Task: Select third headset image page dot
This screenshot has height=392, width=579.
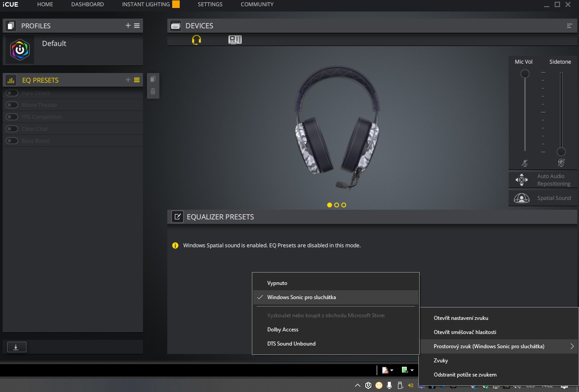Action: coord(344,205)
